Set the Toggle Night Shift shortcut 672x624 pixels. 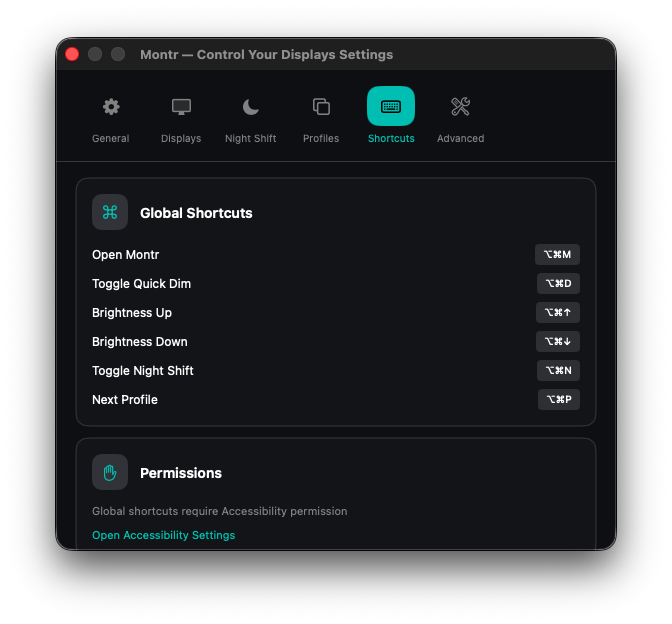click(x=558, y=371)
